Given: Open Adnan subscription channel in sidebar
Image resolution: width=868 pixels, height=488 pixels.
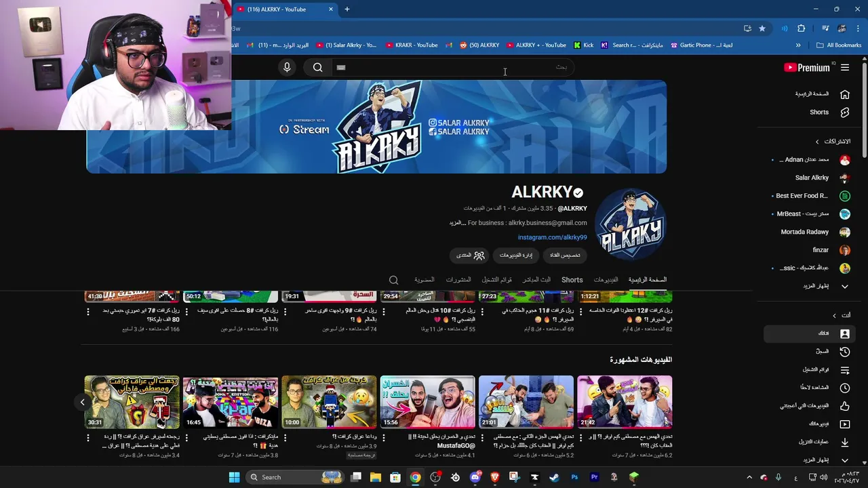Looking at the screenshot, I should tap(810, 160).
